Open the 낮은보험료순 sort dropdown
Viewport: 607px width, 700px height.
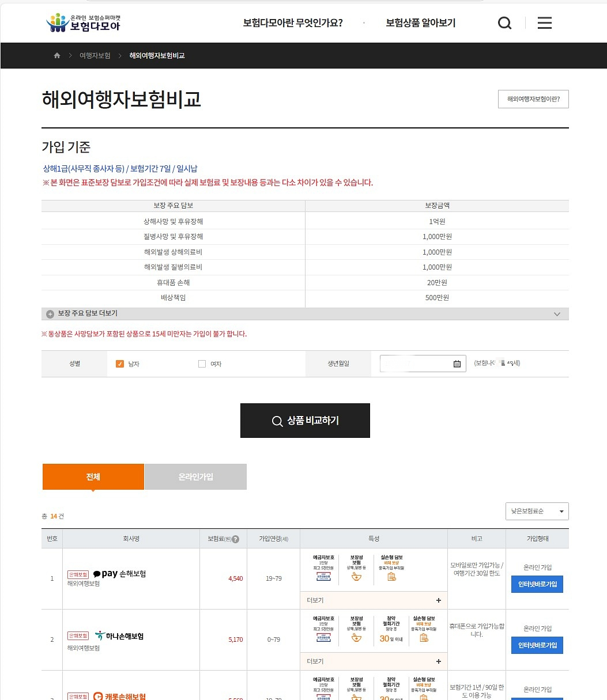pyautogui.click(x=537, y=512)
